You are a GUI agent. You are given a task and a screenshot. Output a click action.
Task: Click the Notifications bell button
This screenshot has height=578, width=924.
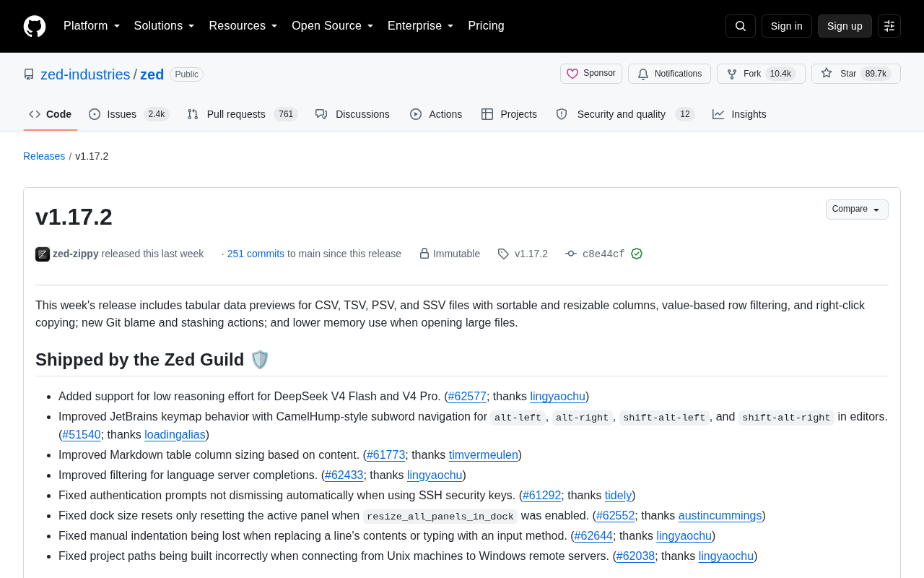point(669,74)
